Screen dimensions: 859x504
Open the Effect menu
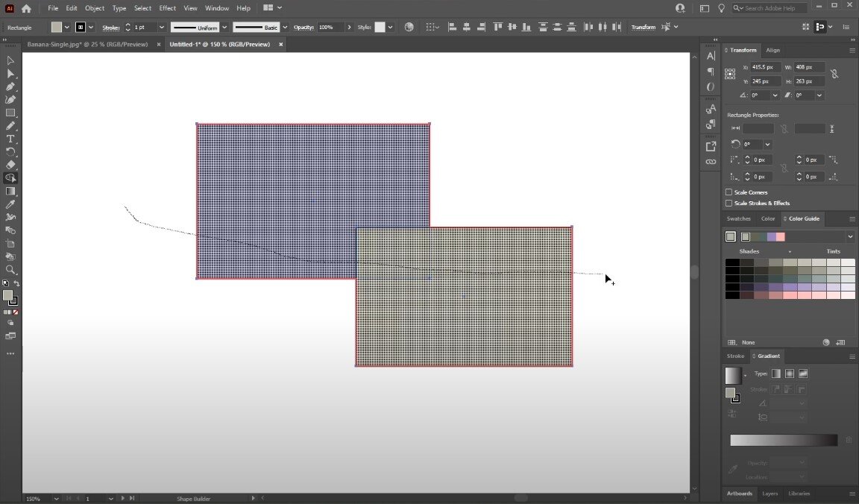pos(167,8)
